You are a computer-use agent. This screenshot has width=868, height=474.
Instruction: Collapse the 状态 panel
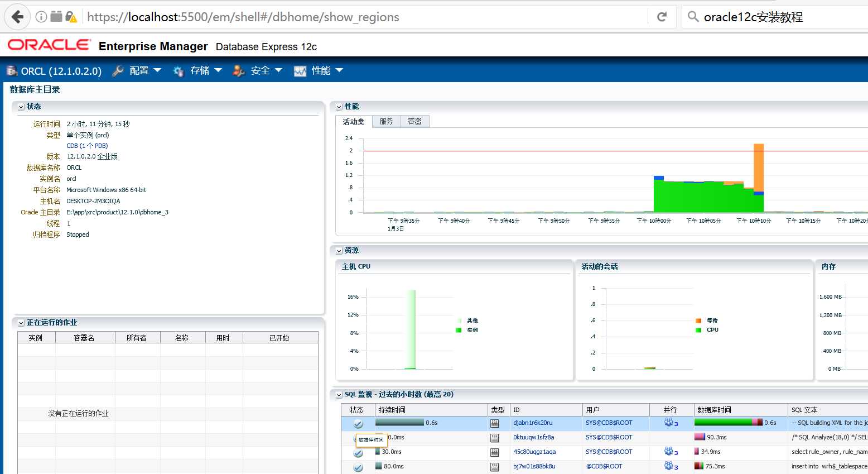point(21,107)
